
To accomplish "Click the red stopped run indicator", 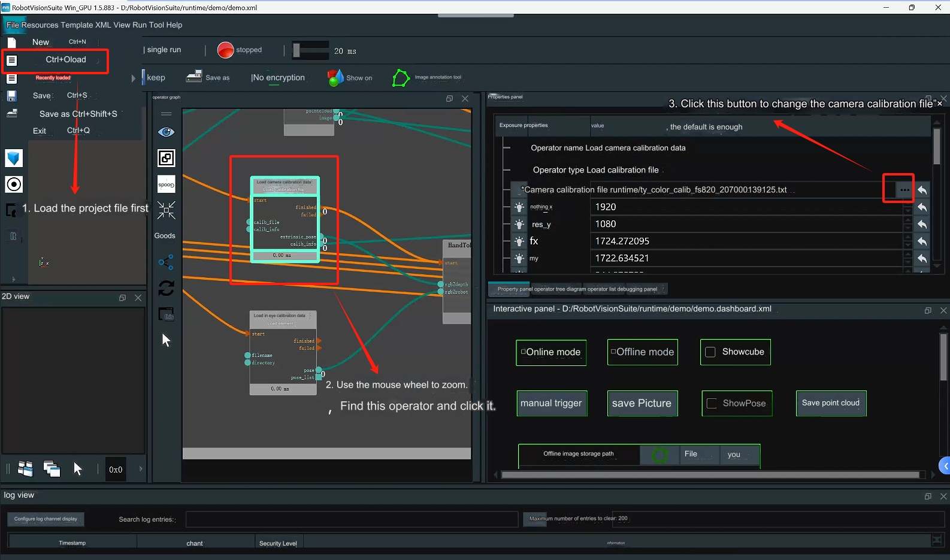I will pyautogui.click(x=225, y=50).
